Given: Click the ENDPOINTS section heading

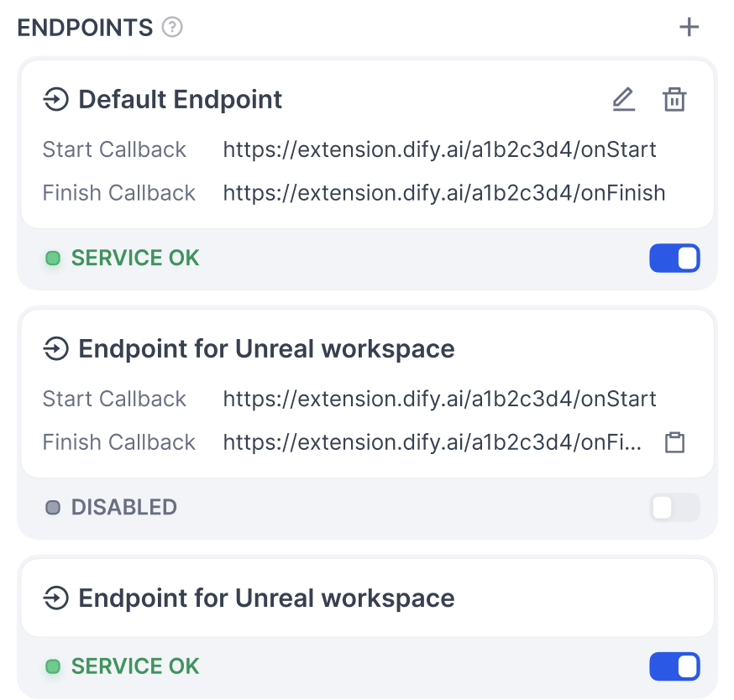Looking at the screenshot, I should [x=85, y=28].
